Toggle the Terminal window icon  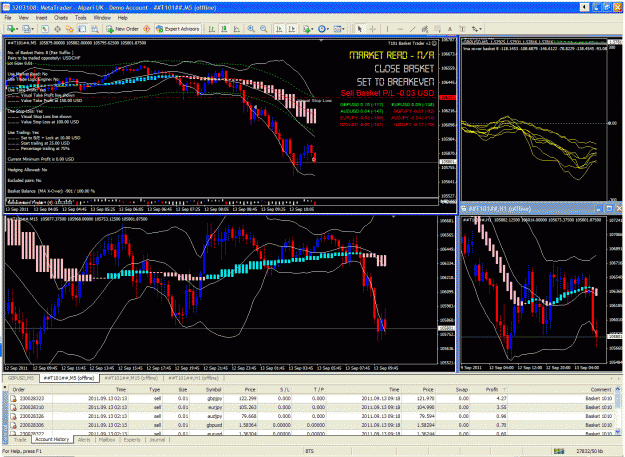(x=82, y=29)
